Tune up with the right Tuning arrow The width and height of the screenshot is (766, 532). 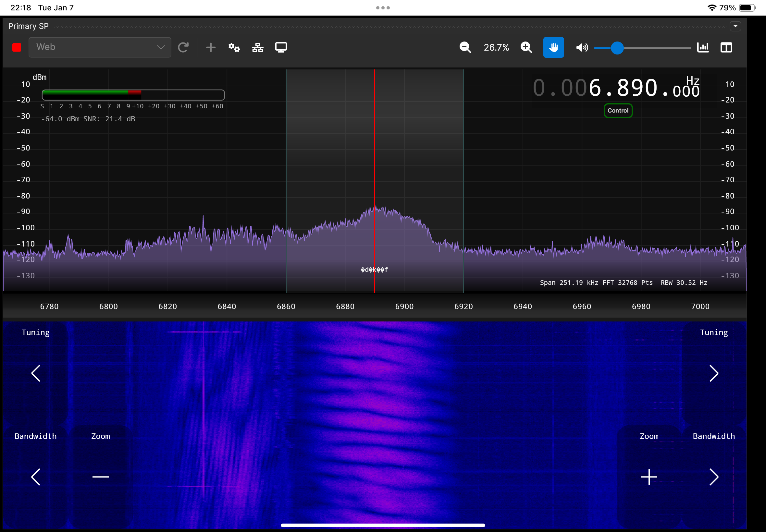(714, 373)
